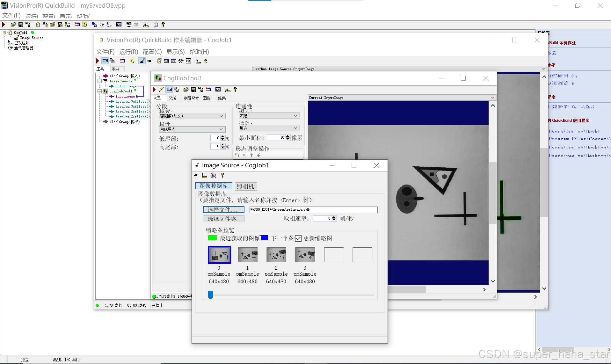
Task: Select thumbnail 3 pmSample image
Action: coord(305,255)
